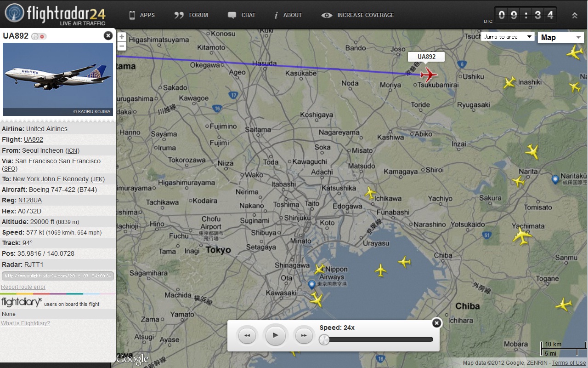Open the CHAT menu item
Image resolution: width=588 pixels, height=368 pixels.
point(242,15)
